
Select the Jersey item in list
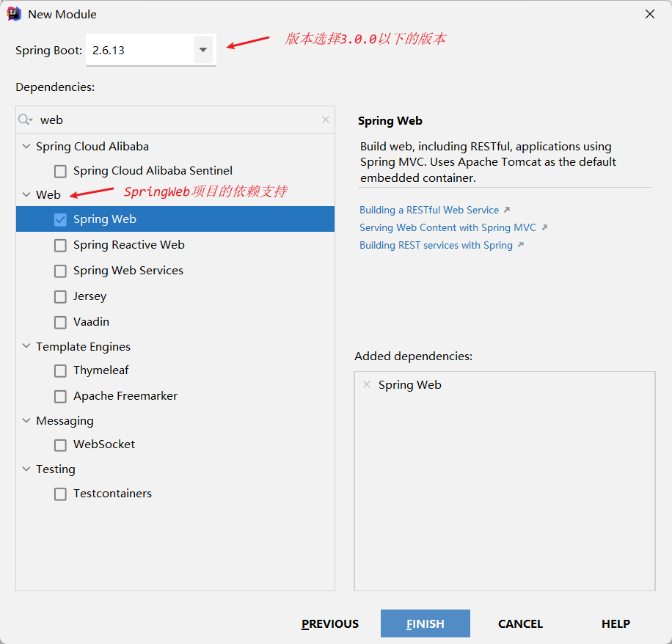(x=90, y=296)
